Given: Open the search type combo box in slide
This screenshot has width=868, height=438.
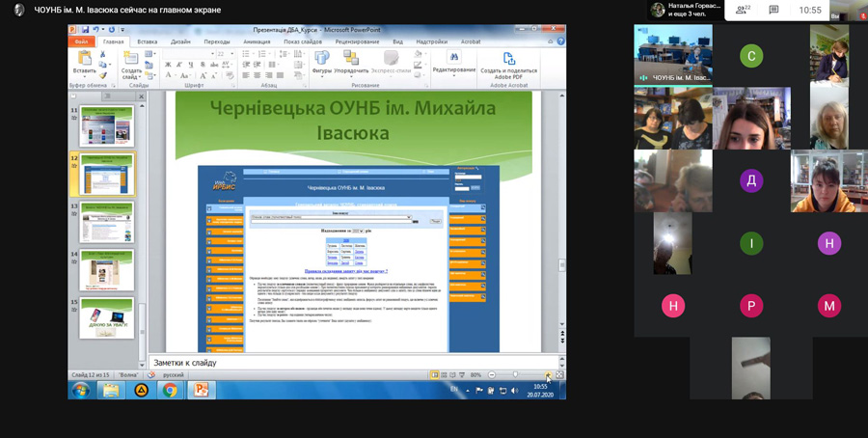Looking at the screenshot, I should [331, 218].
